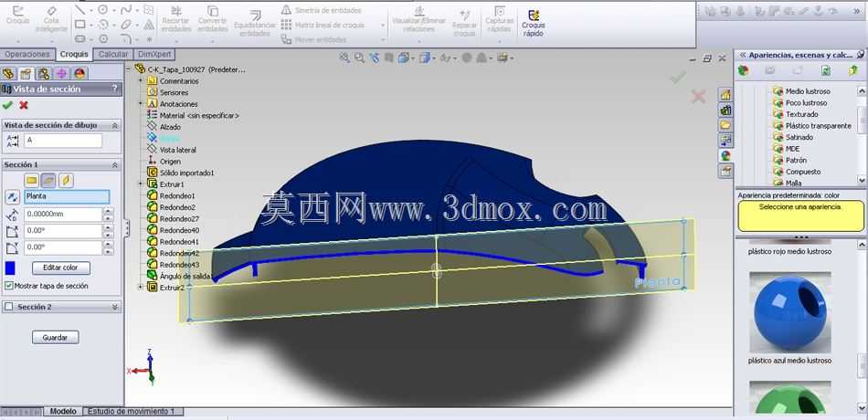Switch to the Operaciones tab

tap(27, 54)
